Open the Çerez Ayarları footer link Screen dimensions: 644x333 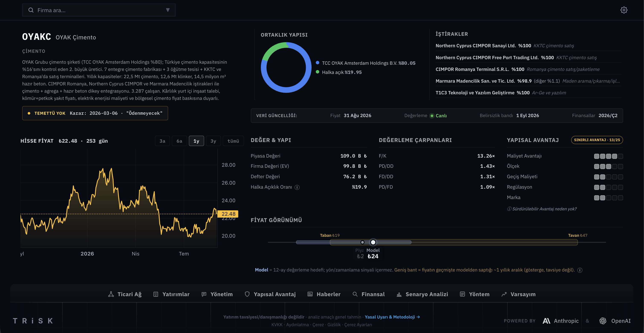(x=358, y=324)
